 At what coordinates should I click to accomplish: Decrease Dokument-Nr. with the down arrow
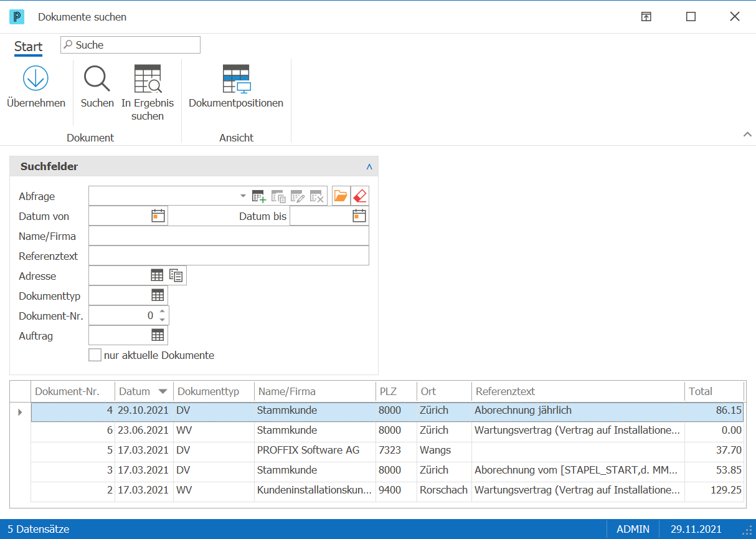(x=162, y=320)
